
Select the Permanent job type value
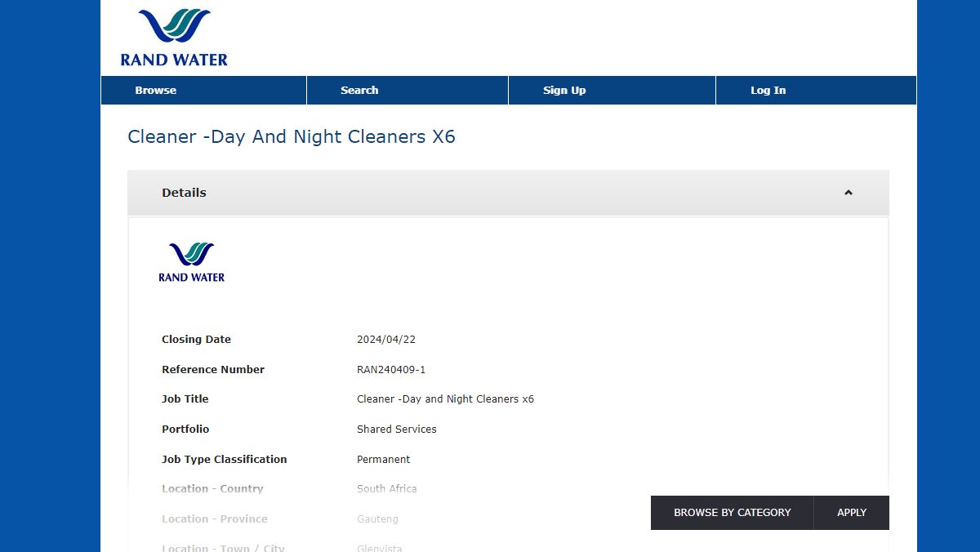pyautogui.click(x=383, y=459)
